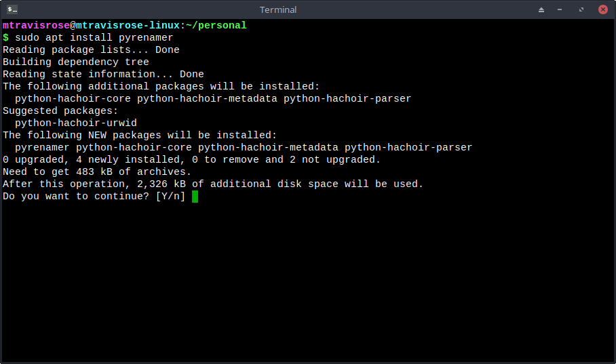The height and width of the screenshot is (364, 616).
Task: Click the terminal icon in title bar
Action: click(12, 9)
